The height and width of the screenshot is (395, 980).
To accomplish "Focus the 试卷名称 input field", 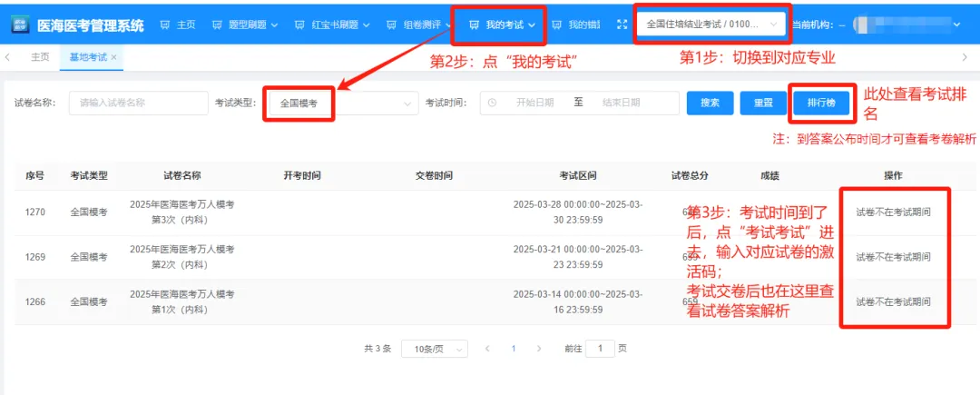I will [x=138, y=104].
